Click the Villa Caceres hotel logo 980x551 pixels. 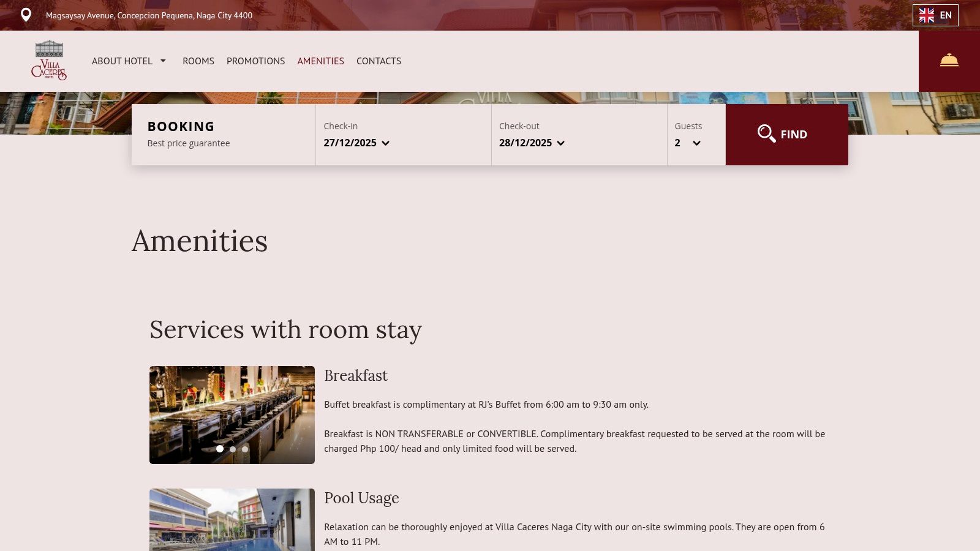click(50, 61)
